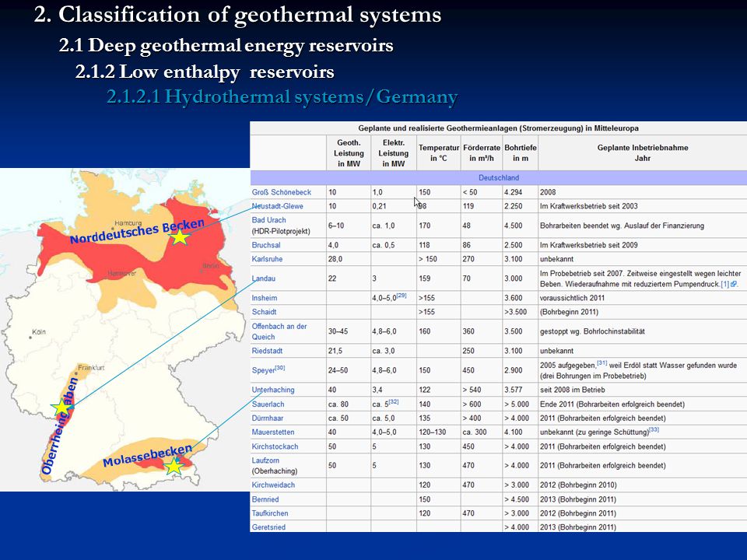This screenshot has height=560, width=747.
Task: Click the Laufzorn link
Action: tap(265, 460)
